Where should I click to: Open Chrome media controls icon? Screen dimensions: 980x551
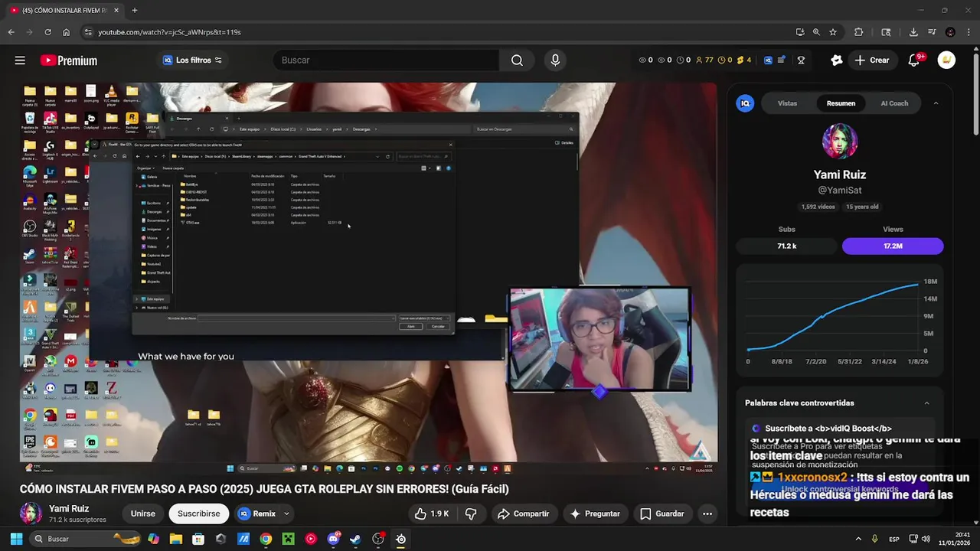pyautogui.click(x=932, y=32)
